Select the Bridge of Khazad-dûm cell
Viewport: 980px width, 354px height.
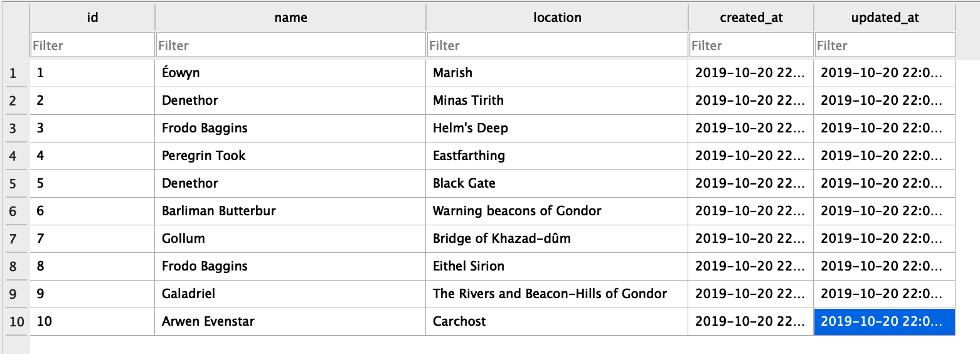pyautogui.click(x=557, y=239)
